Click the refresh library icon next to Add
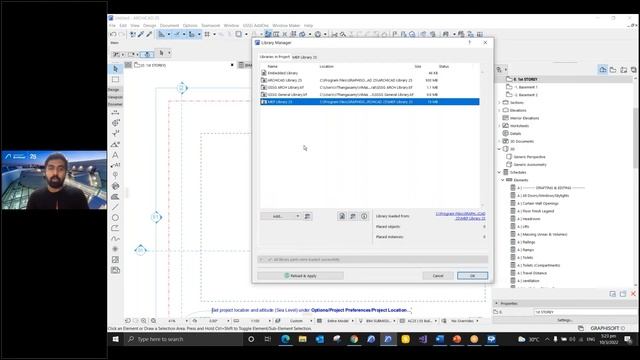Viewport: 640px width, 360px height. point(307,216)
